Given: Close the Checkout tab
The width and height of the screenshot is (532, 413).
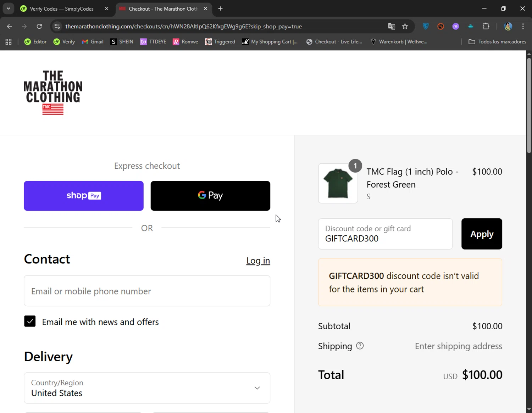Looking at the screenshot, I should tap(205, 9).
